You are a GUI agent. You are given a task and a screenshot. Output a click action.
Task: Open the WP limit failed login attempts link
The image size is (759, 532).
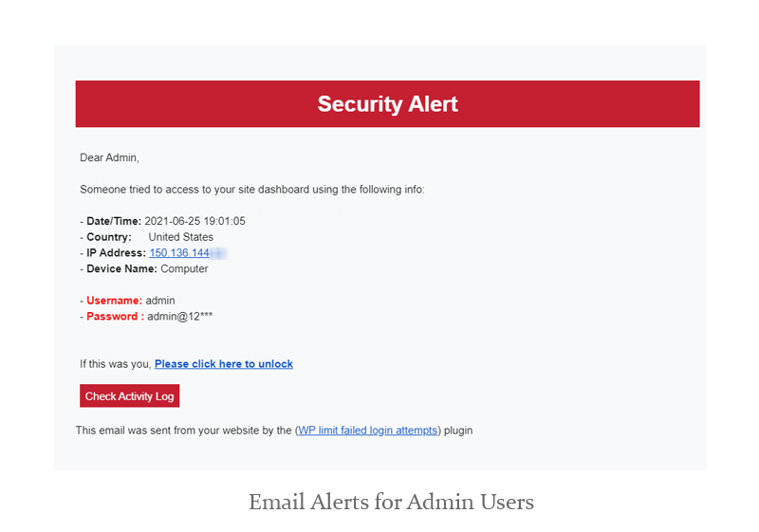tap(368, 431)
